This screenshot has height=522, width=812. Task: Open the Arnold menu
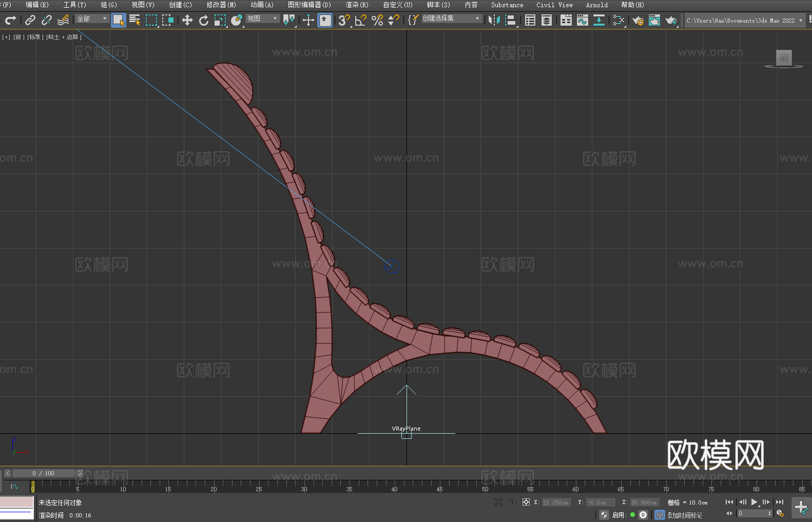click(x=597, y=5)
